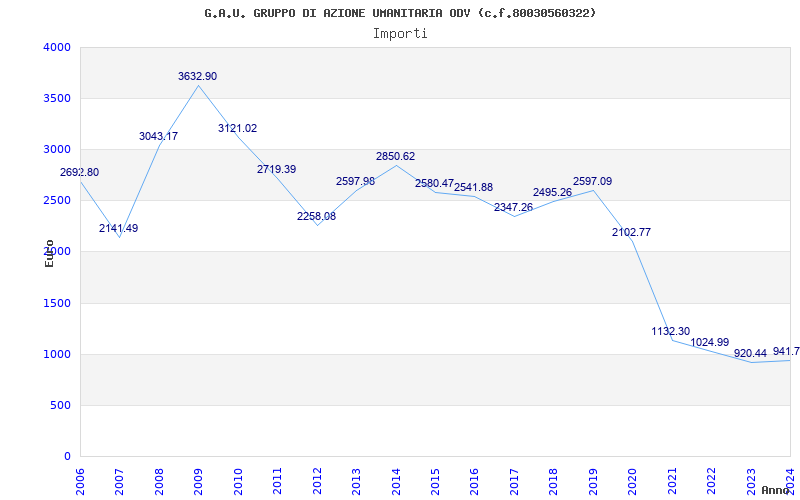The height and width of the screenshot is (500, 800).
Task: Select data label 1132.30
Action: pyautogui.click(x=670, y=332)
